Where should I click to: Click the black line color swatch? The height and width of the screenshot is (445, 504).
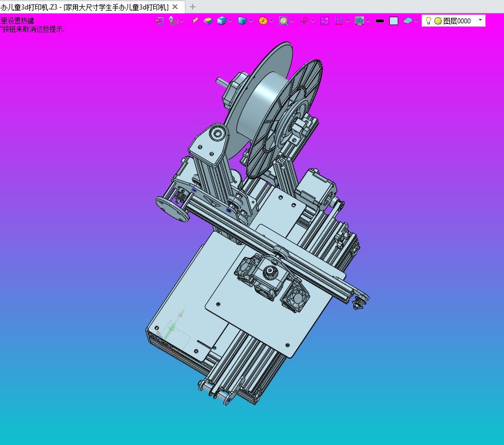coord(380,21)
